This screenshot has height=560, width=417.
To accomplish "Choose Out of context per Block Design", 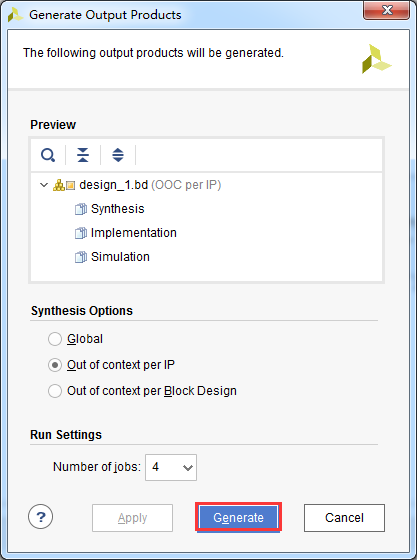I will tap(55, 391).
